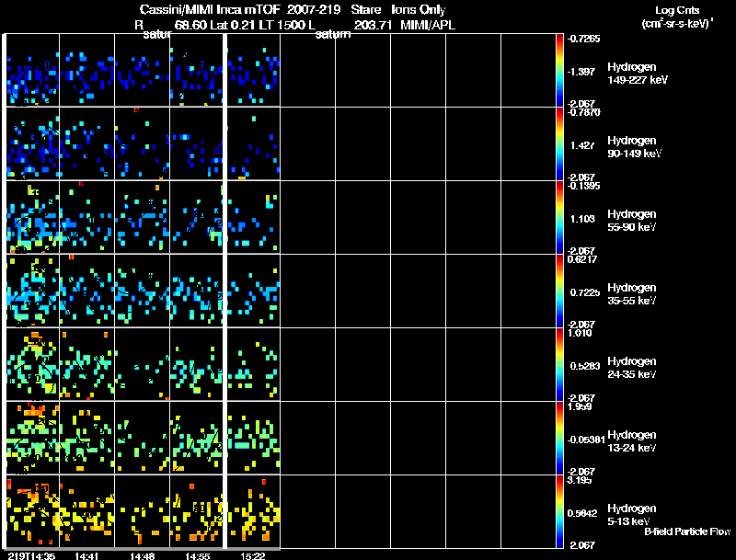Image resolution: width=736 pixels, height=560 pixels.
Task: Click the color scale value 3.195
Action: point(580,480)
